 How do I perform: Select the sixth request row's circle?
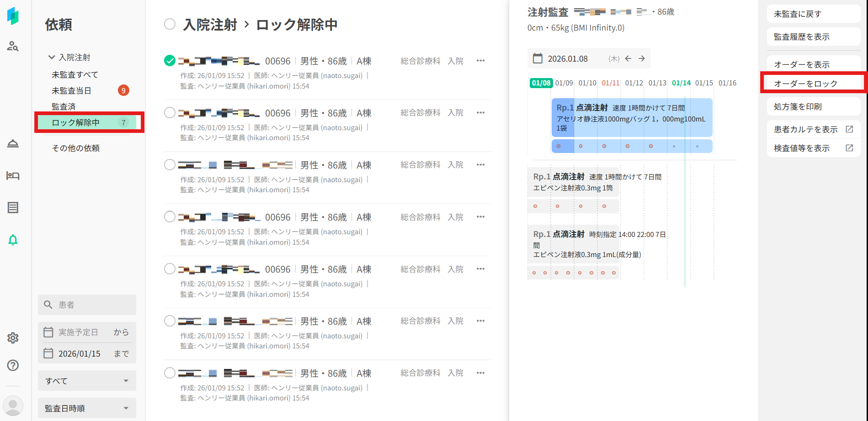(x=170, y=321)
